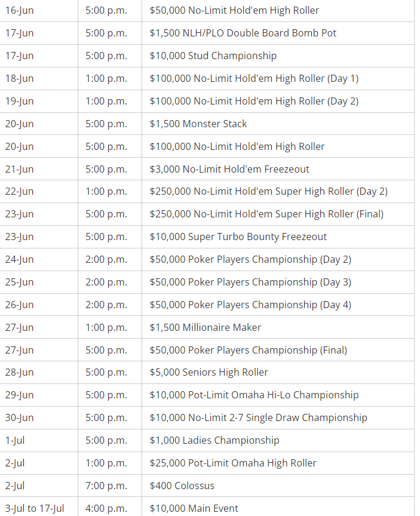Image resolution: width=420 pixels, height=516 pixels.
Task: Select the $1,500 Millionaire Maker event
Action: [205, 327]
